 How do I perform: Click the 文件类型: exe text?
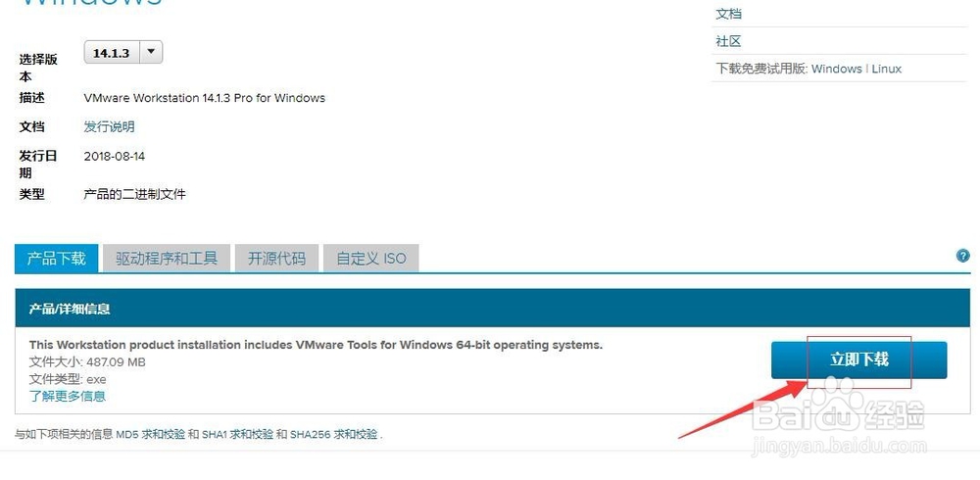pyautogui.click(x=68, y=379)
